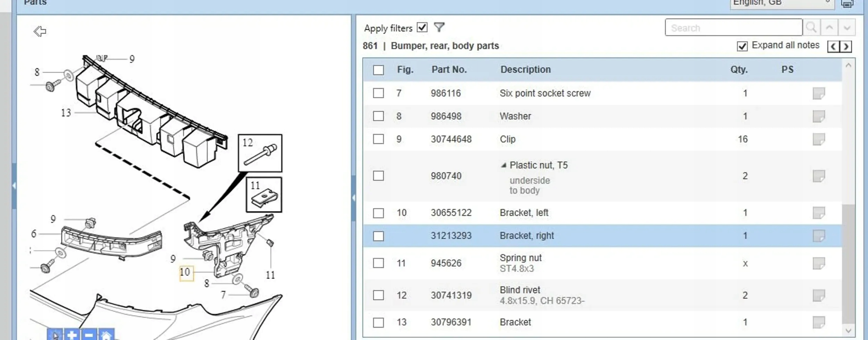Screen dimensions: 868x340
Task: Zoom in on the diagram
Action: coord(72,335)
